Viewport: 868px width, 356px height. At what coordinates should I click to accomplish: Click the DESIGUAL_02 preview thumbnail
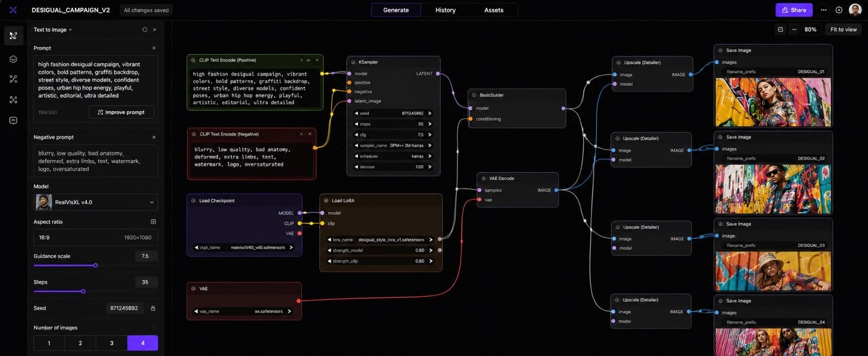pyautogui.click(x=773, y=189)
